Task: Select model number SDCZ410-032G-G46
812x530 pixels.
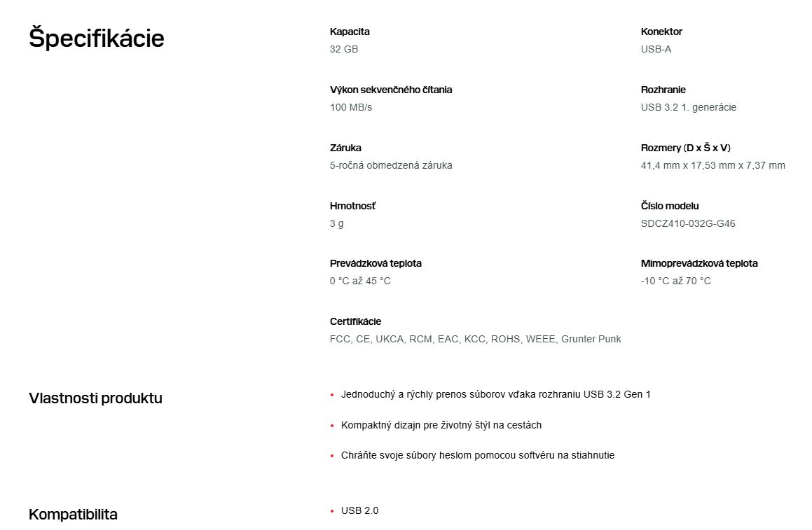Action: 688,223
